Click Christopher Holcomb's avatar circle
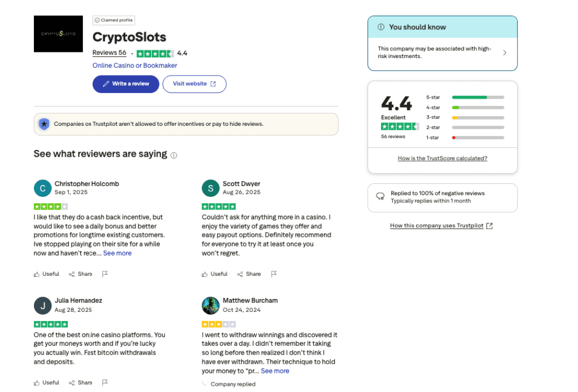578x392 pixels. tap(42, 188)
